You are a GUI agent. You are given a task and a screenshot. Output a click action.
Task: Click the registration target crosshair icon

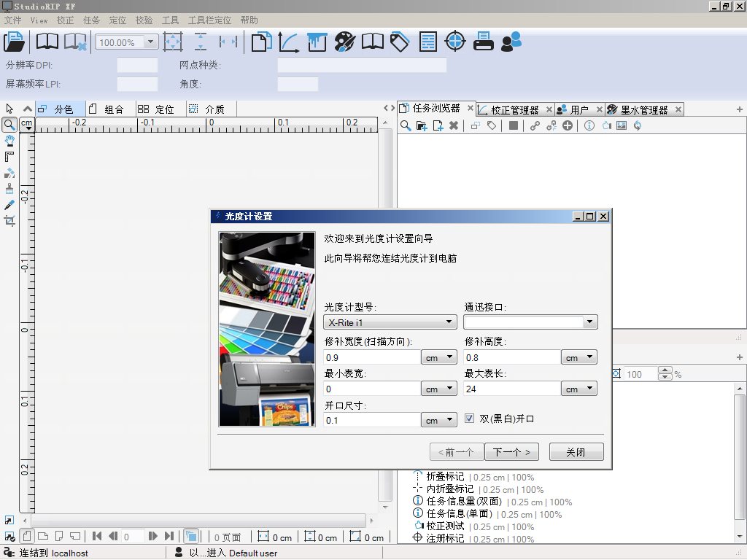click(x=455, y=41)
